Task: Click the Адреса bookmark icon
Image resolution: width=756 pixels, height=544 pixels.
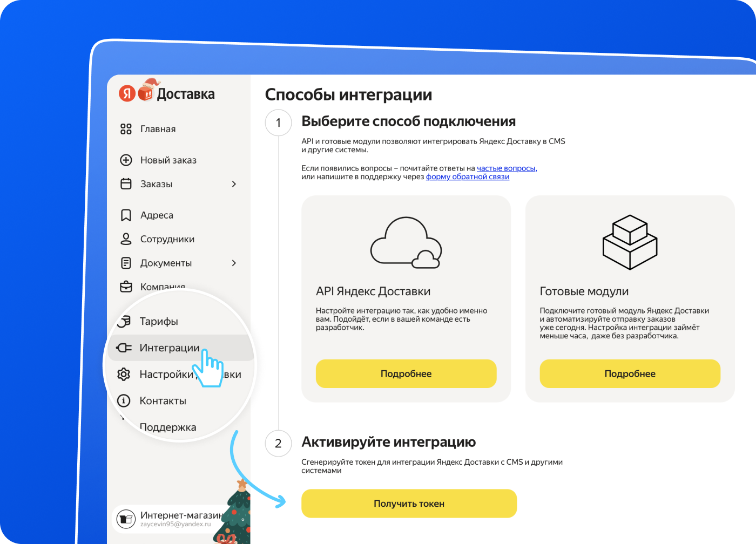Action: coord(126,215)
